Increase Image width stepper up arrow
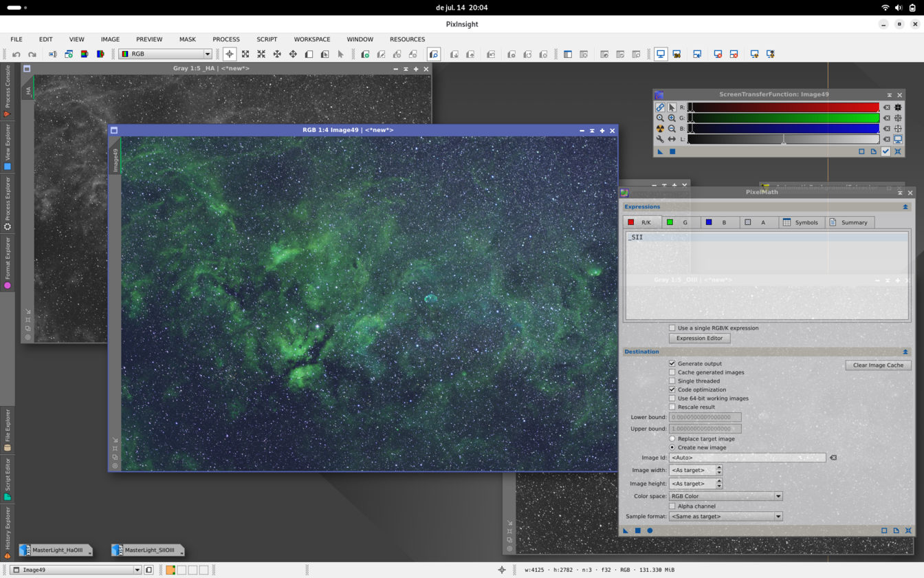The height and width of the screenshot is (578, 924). pos(719,467)
